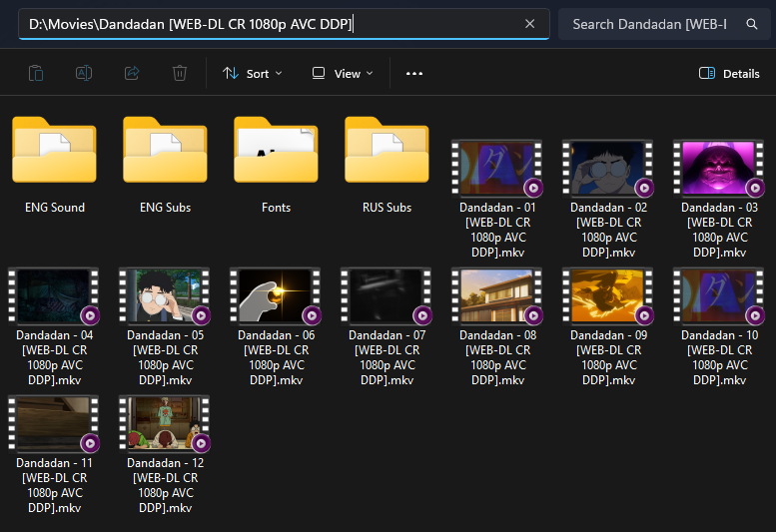The width and height of the screenshot is (776, 532).
Task: Select the Dandadan - 02 video thumbnail
Action: point(608,168)
